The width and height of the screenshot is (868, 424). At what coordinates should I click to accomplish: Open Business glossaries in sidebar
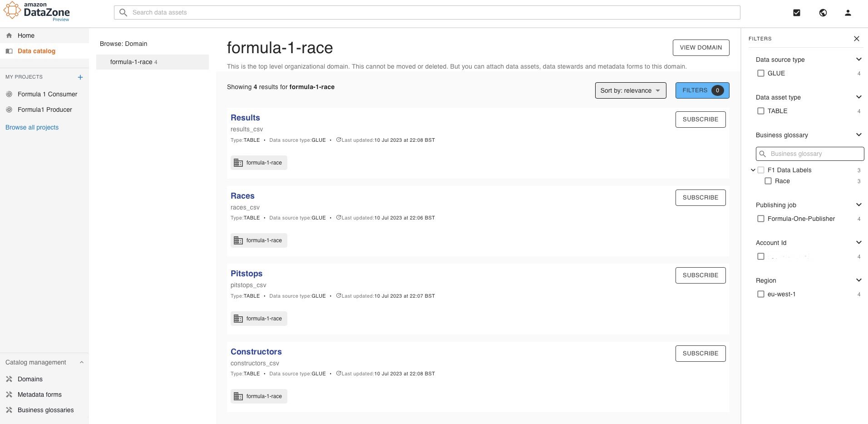44,410
